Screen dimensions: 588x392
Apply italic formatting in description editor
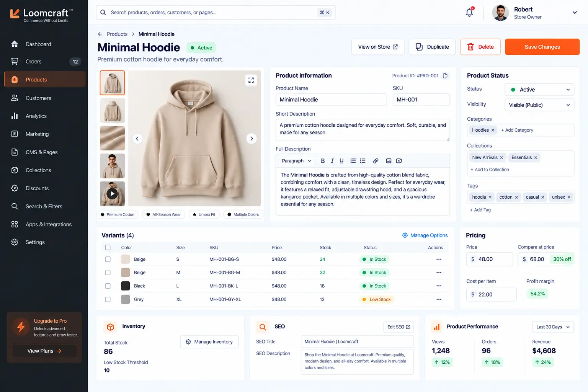coord(332,161)
